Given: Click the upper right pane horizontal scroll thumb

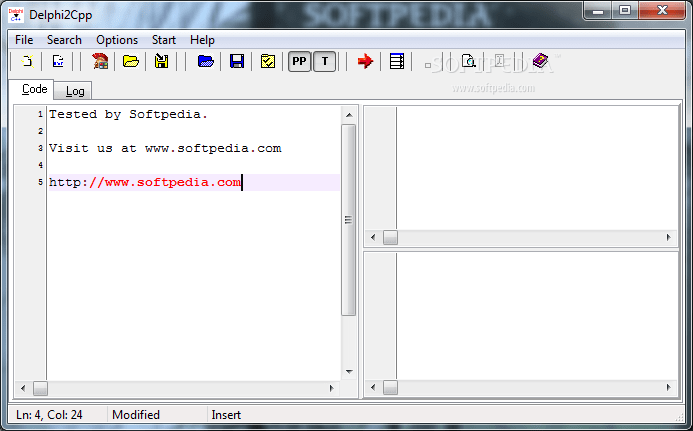Looking at the screenshot, I should (x=390, y=237).
